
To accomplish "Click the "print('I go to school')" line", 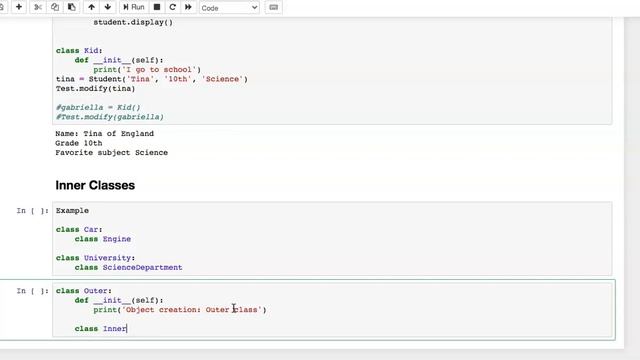I will pyautogui.click(x=147, y=69).
